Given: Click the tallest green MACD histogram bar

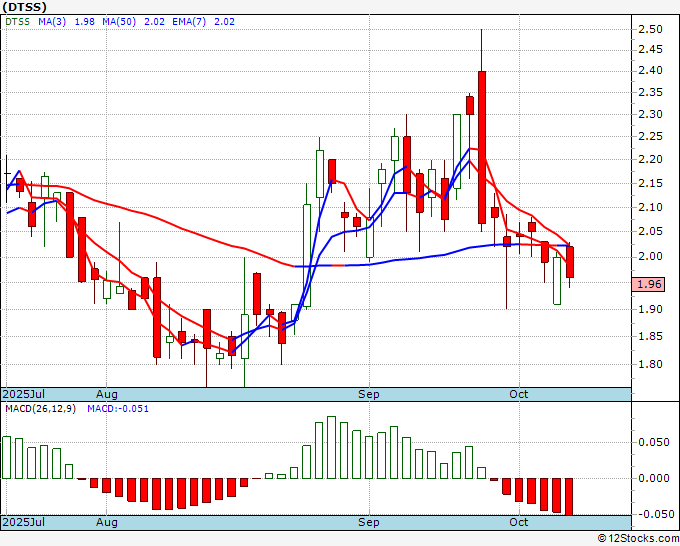Looking at the screenshot, I should (331, 448).
